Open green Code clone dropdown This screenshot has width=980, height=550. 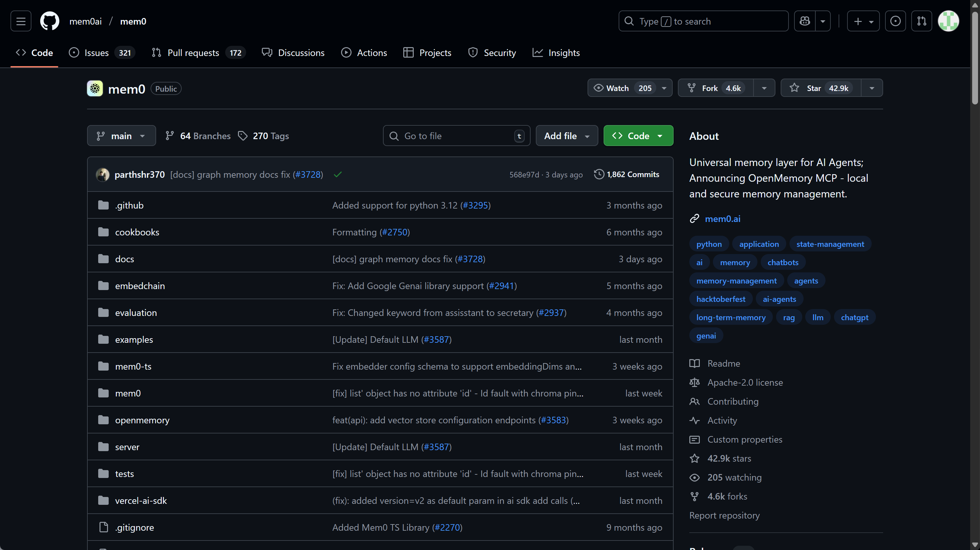[x=638, y=136]
